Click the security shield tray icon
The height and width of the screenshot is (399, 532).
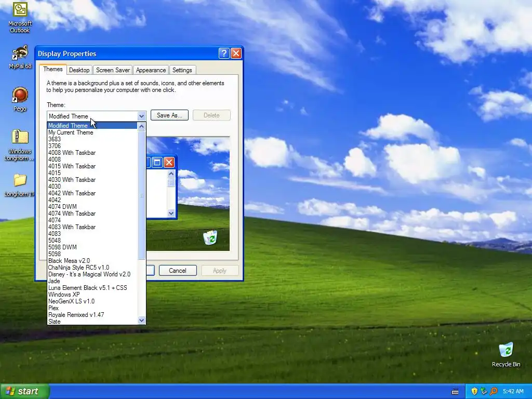(x=474, y=391)
